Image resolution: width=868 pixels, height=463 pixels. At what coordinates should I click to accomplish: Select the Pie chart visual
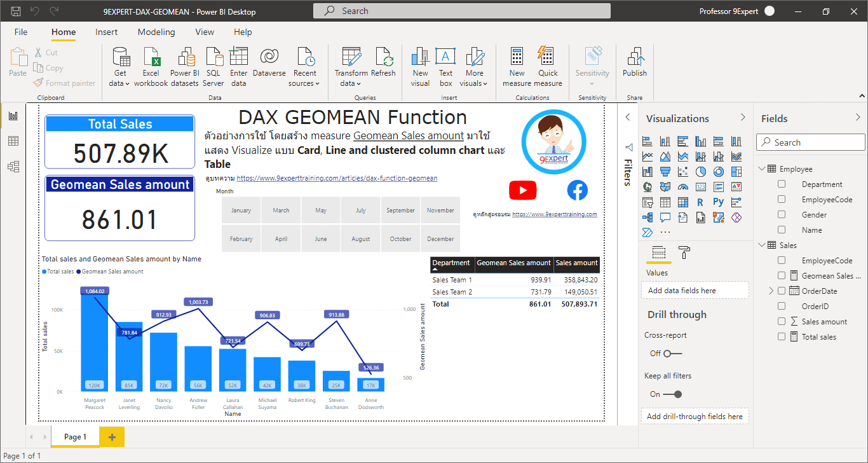click(701, 172)
